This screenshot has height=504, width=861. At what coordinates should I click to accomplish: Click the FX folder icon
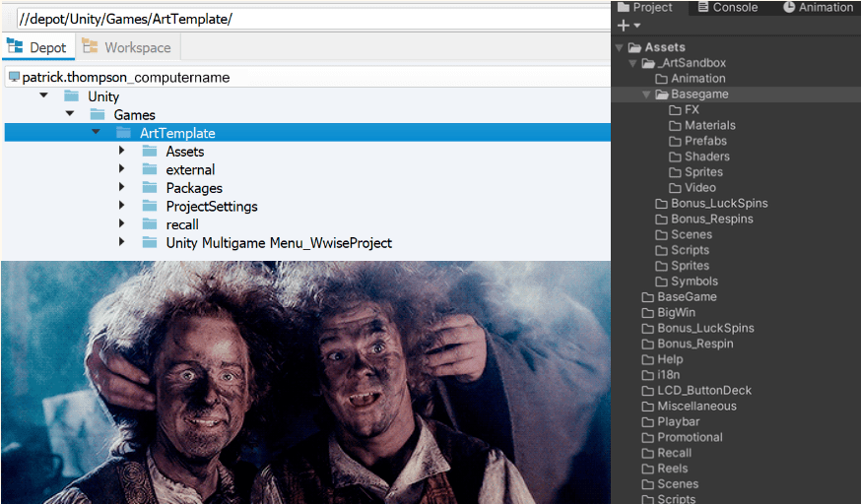tap(675, 110)
